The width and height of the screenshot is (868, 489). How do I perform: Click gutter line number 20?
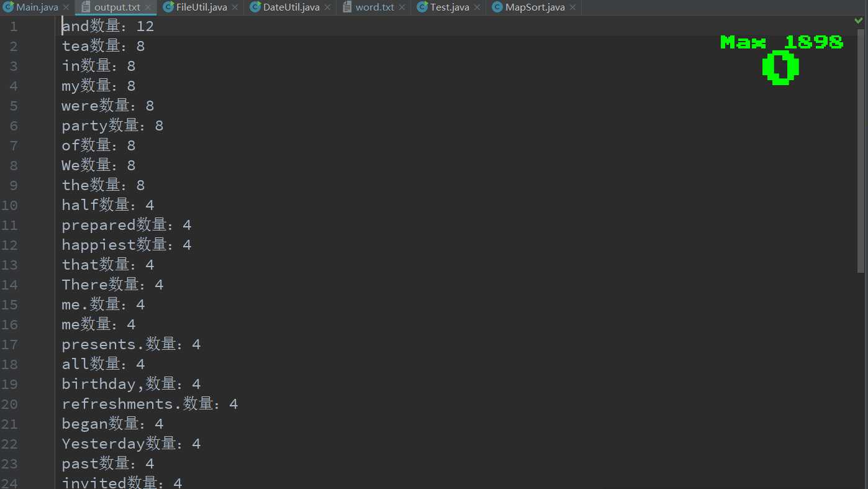(x=9, y=404)
